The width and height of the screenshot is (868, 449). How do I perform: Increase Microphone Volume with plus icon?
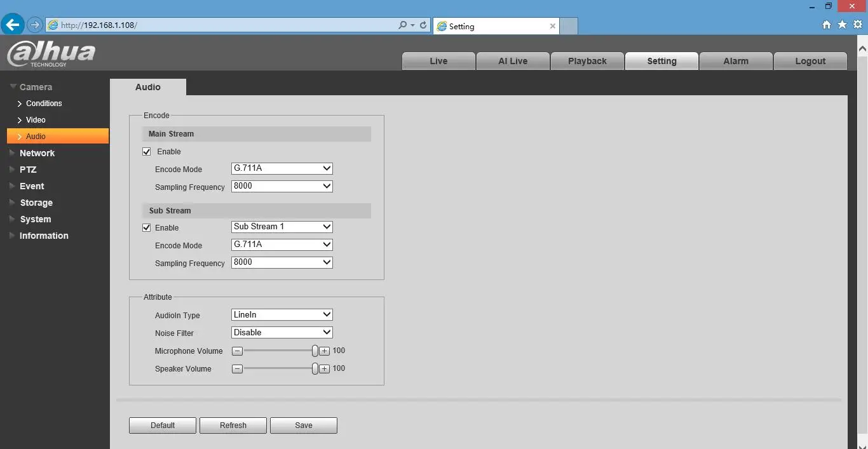point(324,351)
